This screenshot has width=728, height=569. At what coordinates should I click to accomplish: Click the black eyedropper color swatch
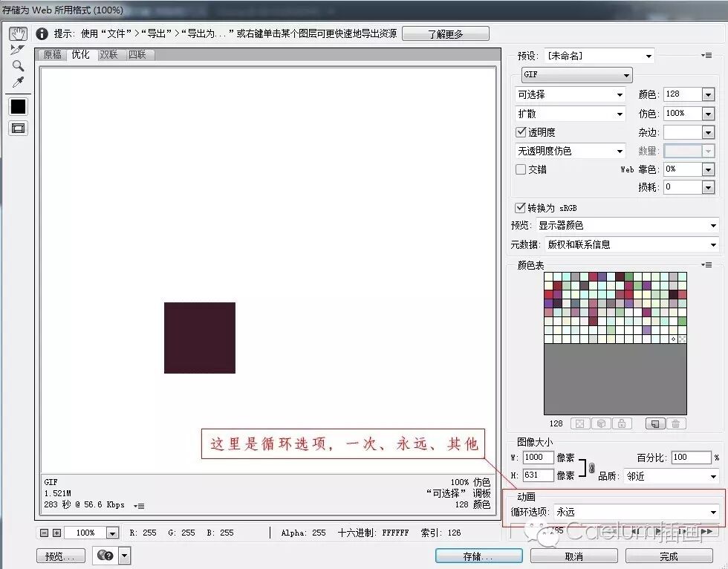[x=17, y=105]
